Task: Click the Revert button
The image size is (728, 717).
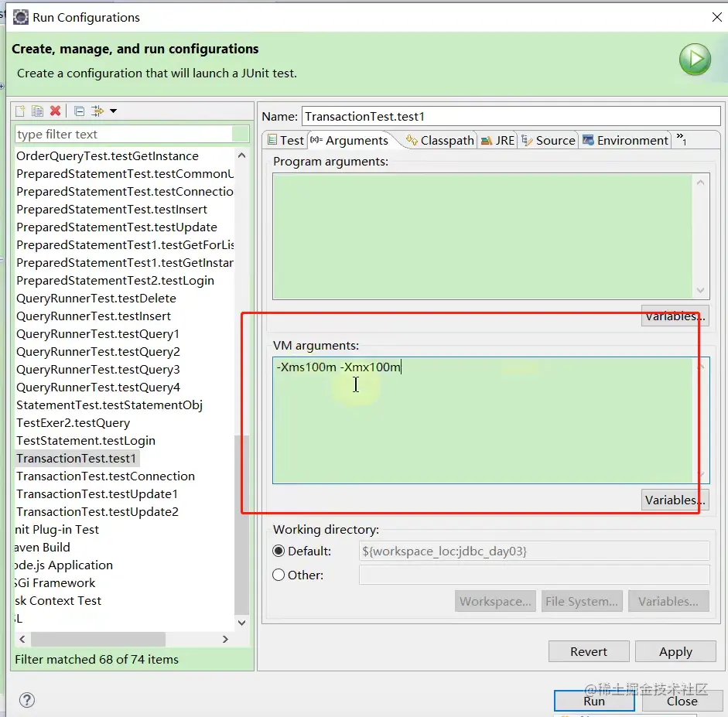Action: pos(589,651)
